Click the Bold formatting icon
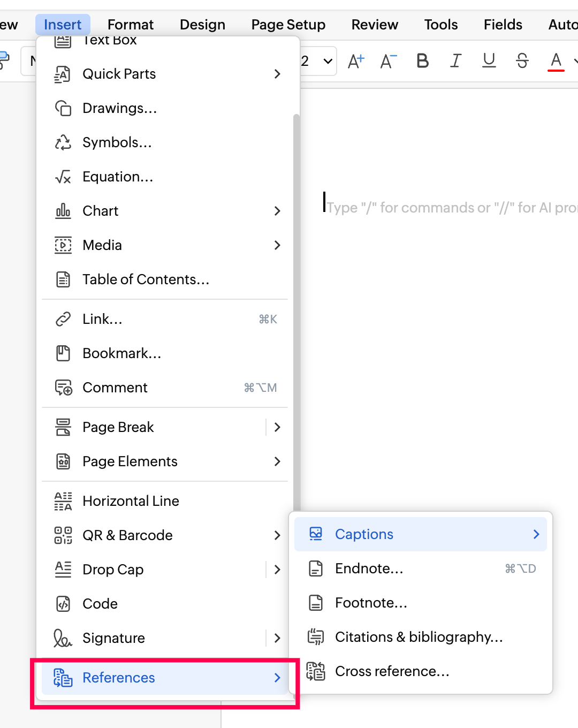Image resolution: width=578 pixels, height=728 pixels. (423, 61)
